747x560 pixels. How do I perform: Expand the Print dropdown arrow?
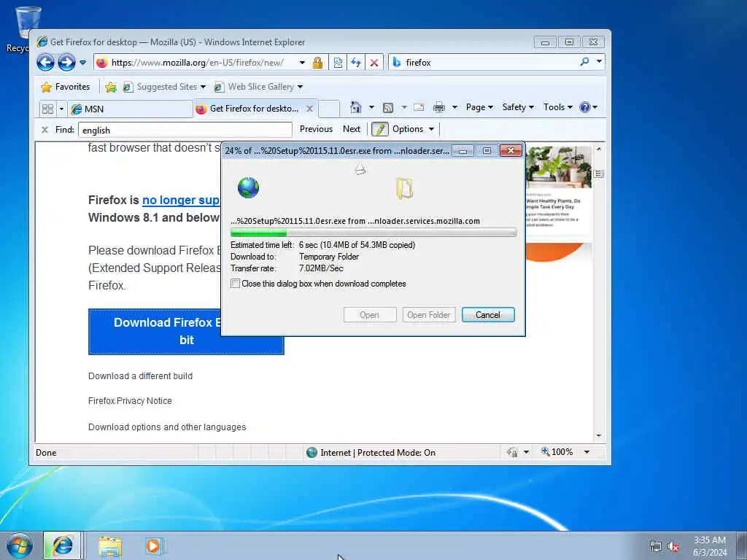(x=454, y=107)
